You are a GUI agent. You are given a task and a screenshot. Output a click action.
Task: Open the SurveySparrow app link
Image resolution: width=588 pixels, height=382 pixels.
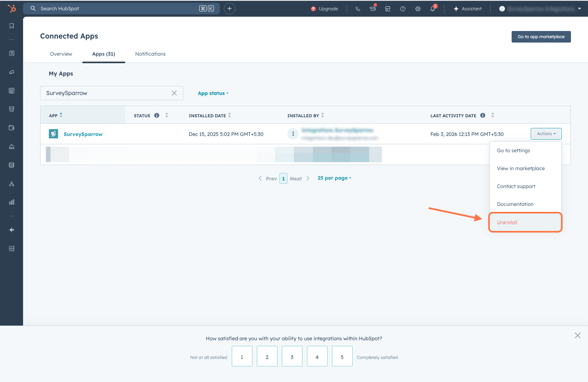tap(83, 134)
